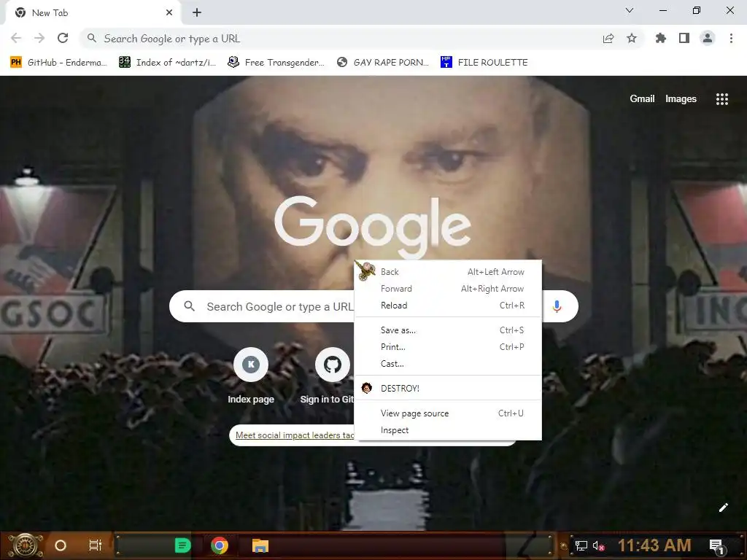The height and width of the screenshot is (560, 747).
Task: Open the green notes app on the taskbar
Action: point(182,545)
